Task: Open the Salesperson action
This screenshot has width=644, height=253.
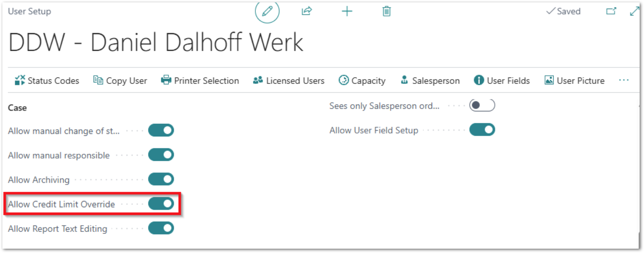Action: tap(430, 81)
